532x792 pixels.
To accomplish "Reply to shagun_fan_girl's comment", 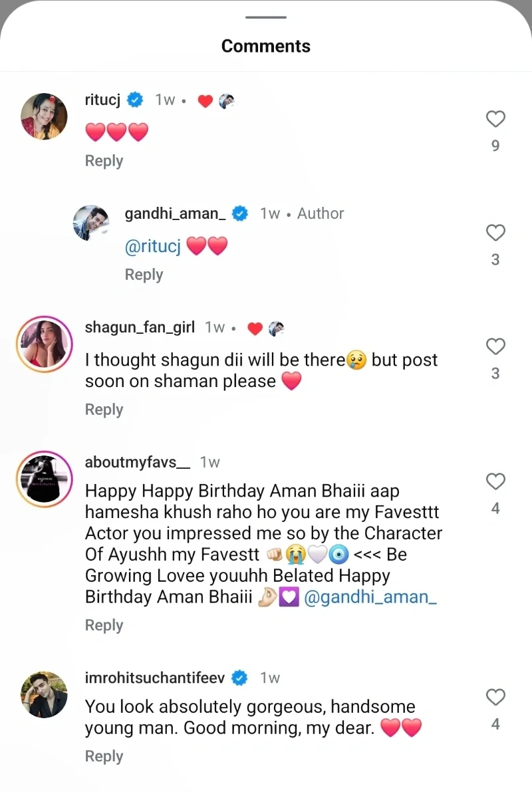I will (x=104, y=410).
